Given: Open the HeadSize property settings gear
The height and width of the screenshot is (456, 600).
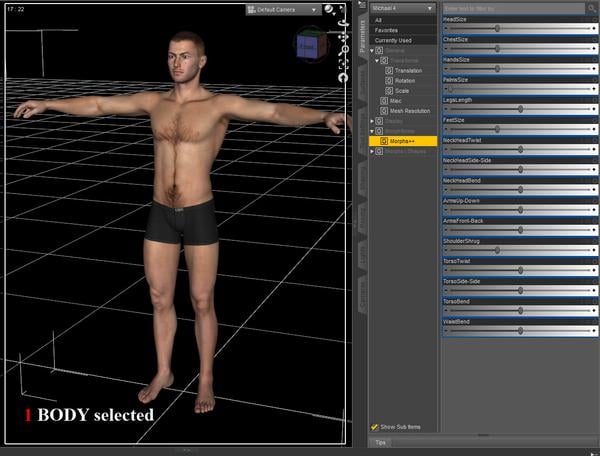Looking at the screenshot, I should click(595, 19).
